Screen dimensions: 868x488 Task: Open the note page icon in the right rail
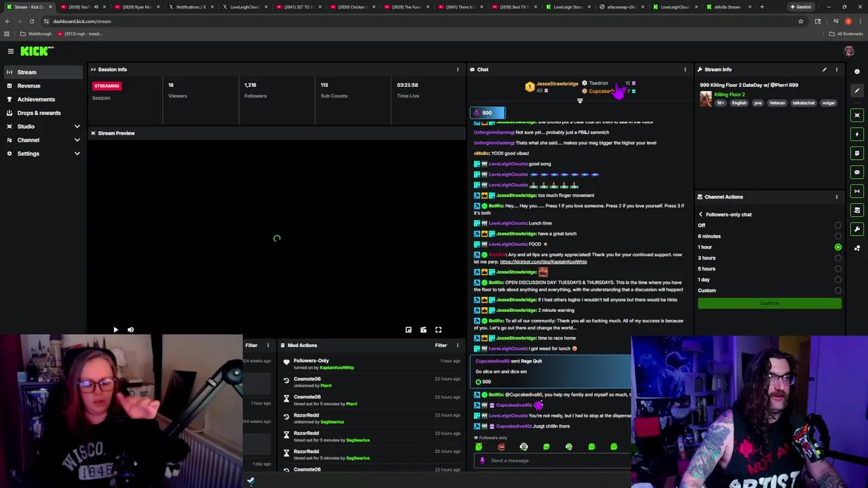point(857,153)
